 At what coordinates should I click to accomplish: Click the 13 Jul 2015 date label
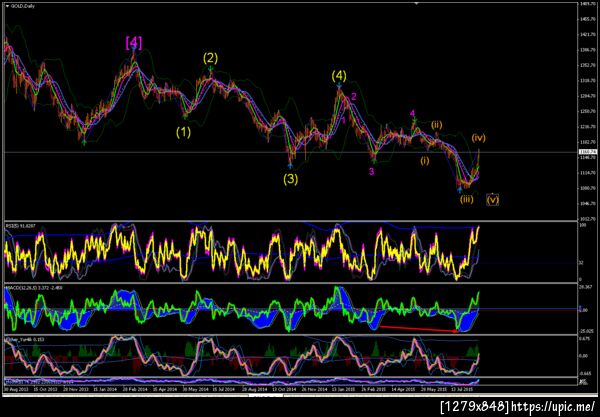point(463,389)
